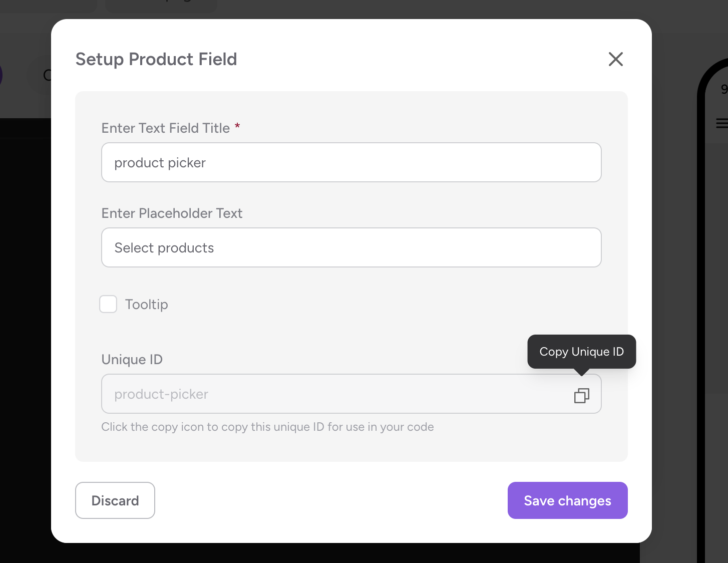Screen dimensions: 728x563
Task: Click the 'Enter Text Field Title' label
Action: point(166,128)
